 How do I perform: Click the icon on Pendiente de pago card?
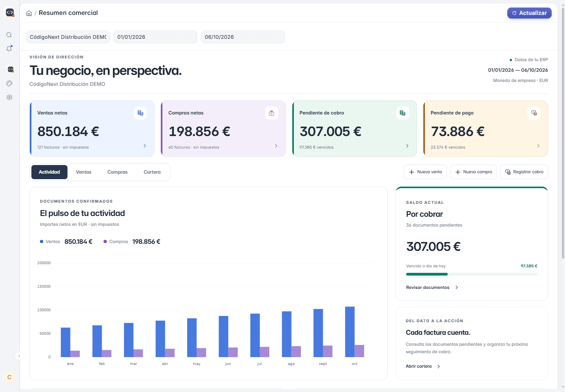534,113
